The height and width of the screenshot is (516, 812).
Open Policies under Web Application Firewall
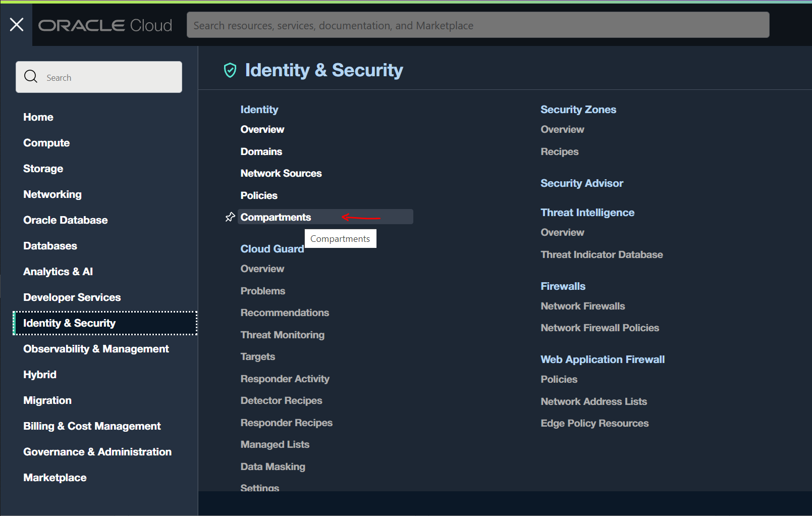(559, 379)
